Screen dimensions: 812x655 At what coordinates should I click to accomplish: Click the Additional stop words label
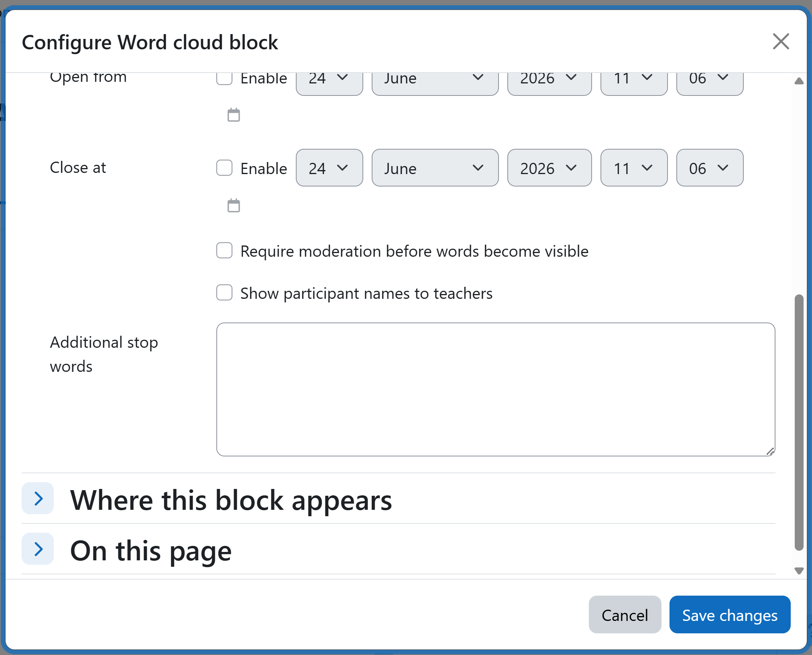coord(104,354)
